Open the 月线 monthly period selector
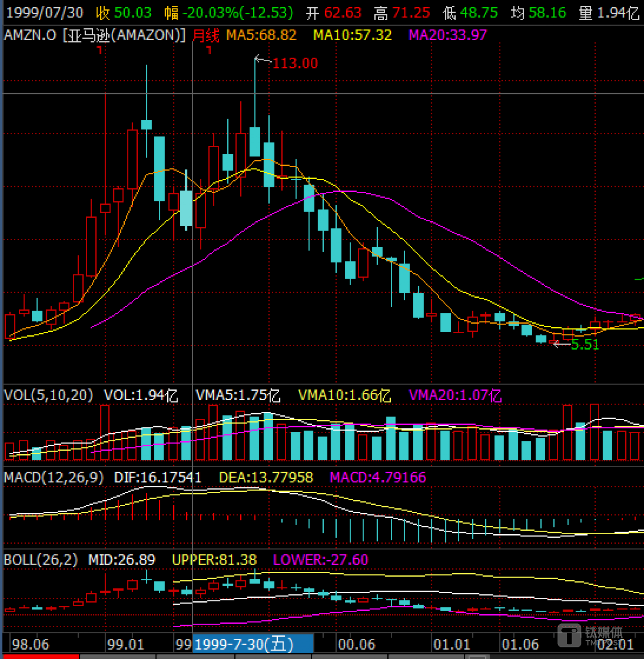 pyautogui.click(x=206, y=35)
